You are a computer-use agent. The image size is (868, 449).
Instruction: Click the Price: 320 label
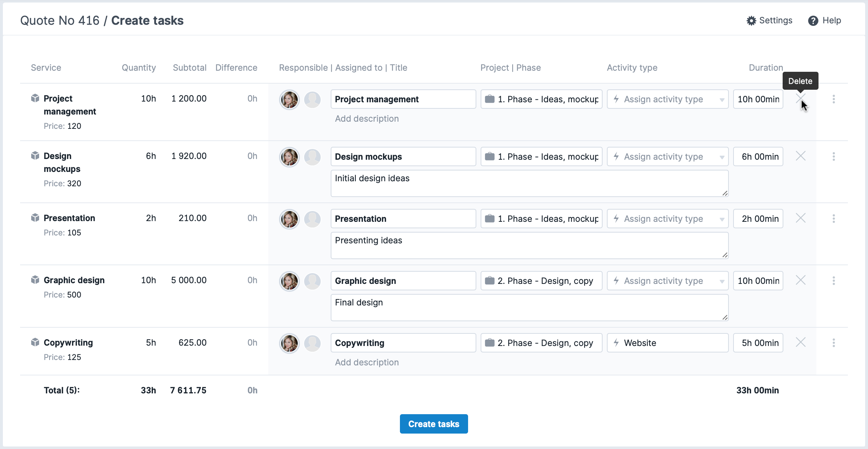[x=62, y=183]
